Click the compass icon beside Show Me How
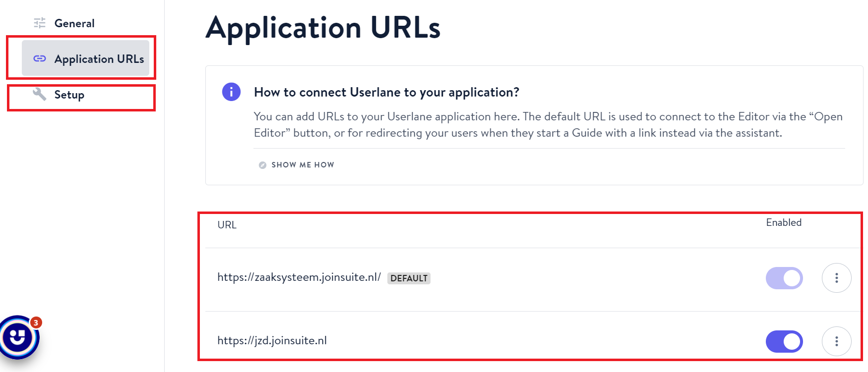 pyautogui.click(x=262, y=165)
